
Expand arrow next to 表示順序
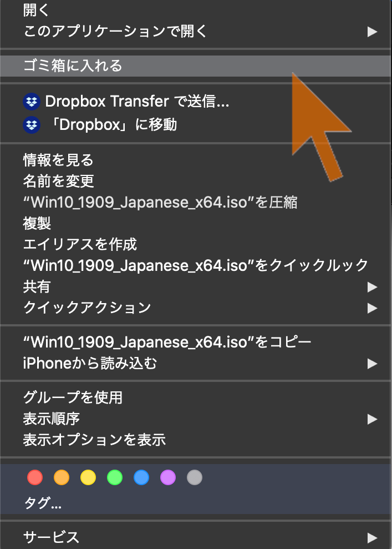tap(372, 419)
